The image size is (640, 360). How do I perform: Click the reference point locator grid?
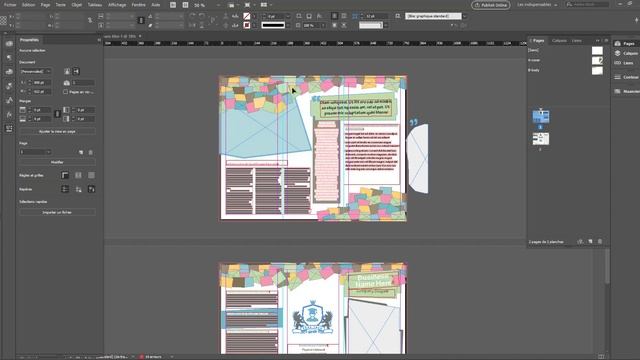tap(4, 20)
